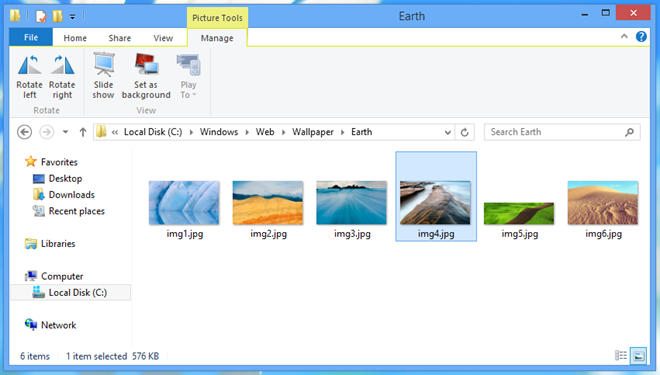The image size is (660, 375).
Task: Select the img5.jpg thumbnail
Action: click(519, 213)
